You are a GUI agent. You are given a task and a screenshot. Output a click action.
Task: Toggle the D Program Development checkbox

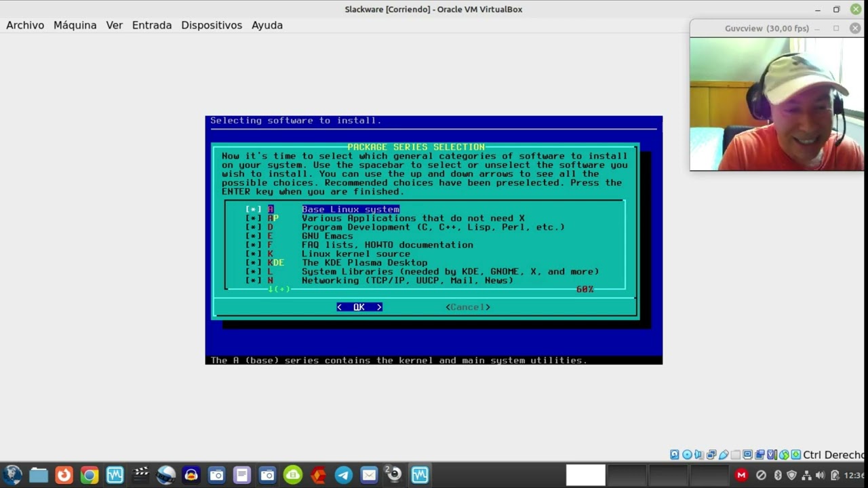[x=253, y=227]
